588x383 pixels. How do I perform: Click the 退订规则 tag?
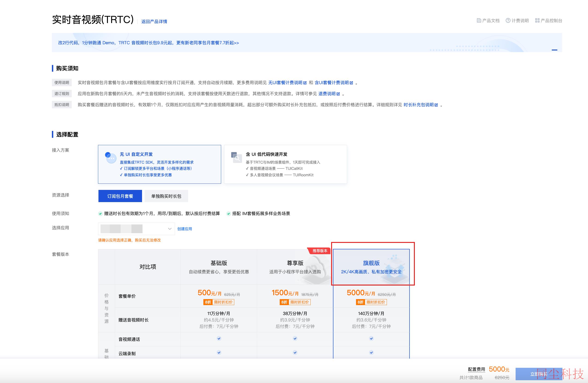[x=62, y=94]
